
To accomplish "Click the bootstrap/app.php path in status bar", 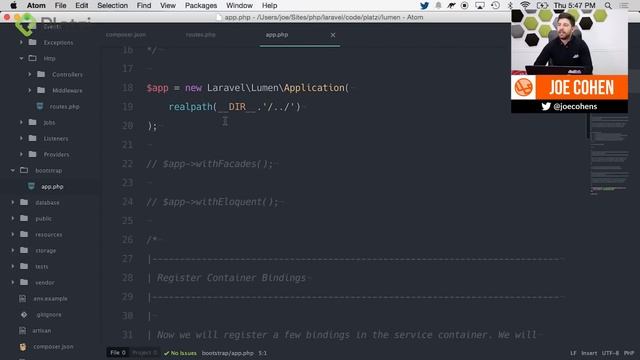I will pos(228,353).
